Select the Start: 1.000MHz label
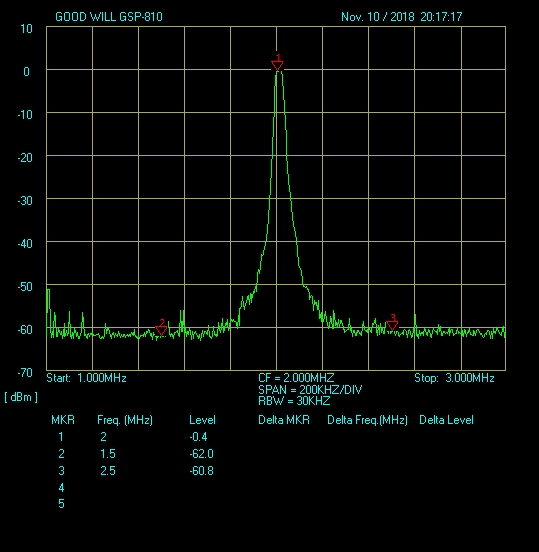The height and width of the screenshot is (552, 539). click(x=86, y=378)
